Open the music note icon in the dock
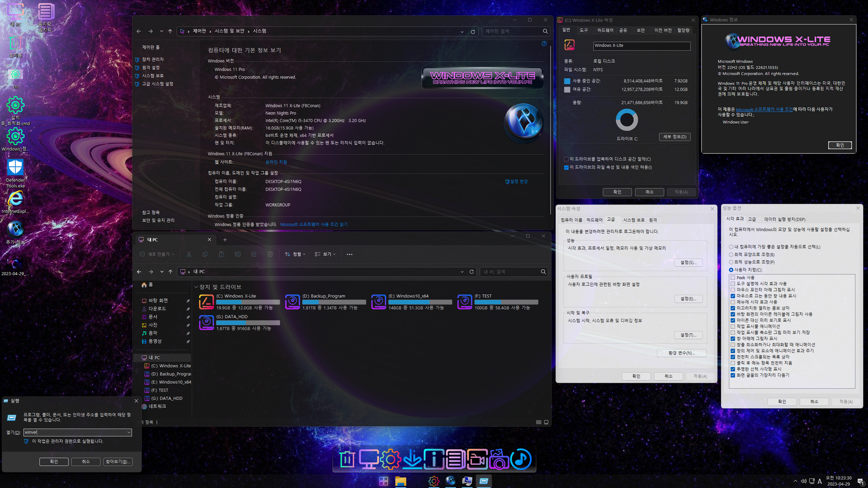Screen dimensions: 868x488 coord(521,459)
